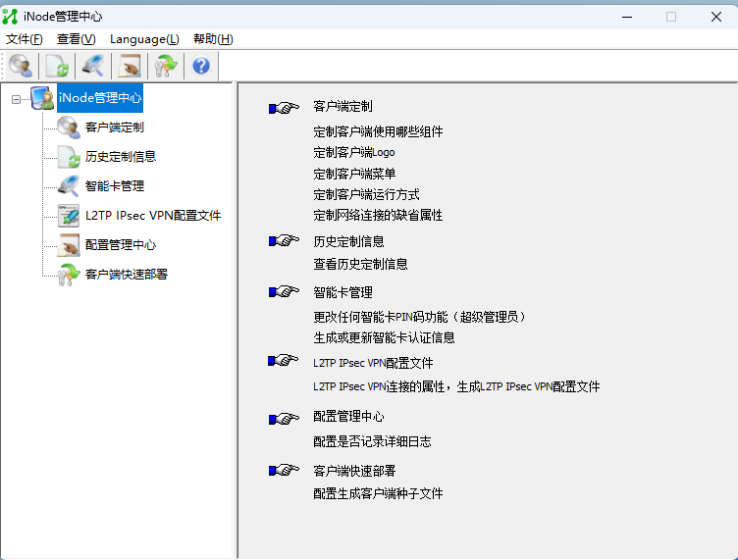Open the Language(L) menu
The height and width of the screenshot is (560, 738).
tap(144, 39)
